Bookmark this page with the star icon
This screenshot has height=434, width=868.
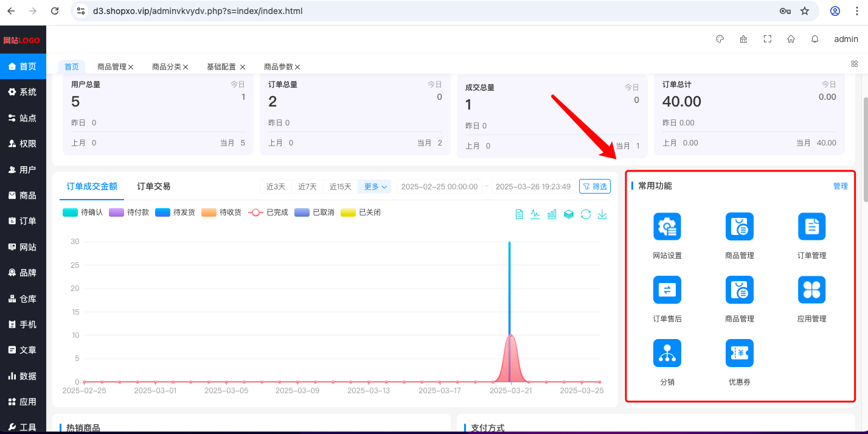point(805,11)
